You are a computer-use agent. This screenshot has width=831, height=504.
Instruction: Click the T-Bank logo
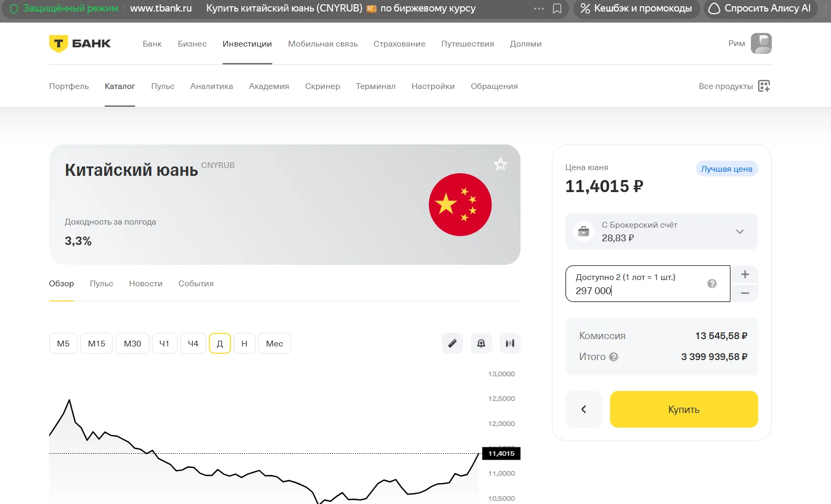[80, 43]
